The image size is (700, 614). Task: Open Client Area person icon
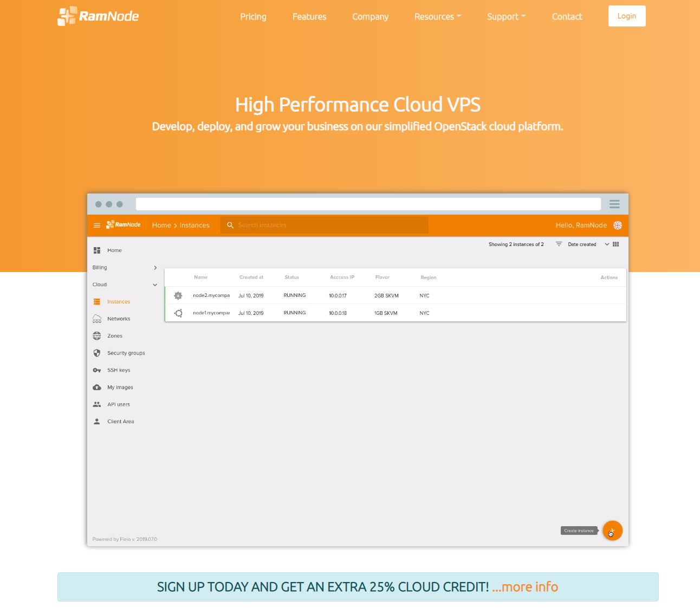coord(97,422)
